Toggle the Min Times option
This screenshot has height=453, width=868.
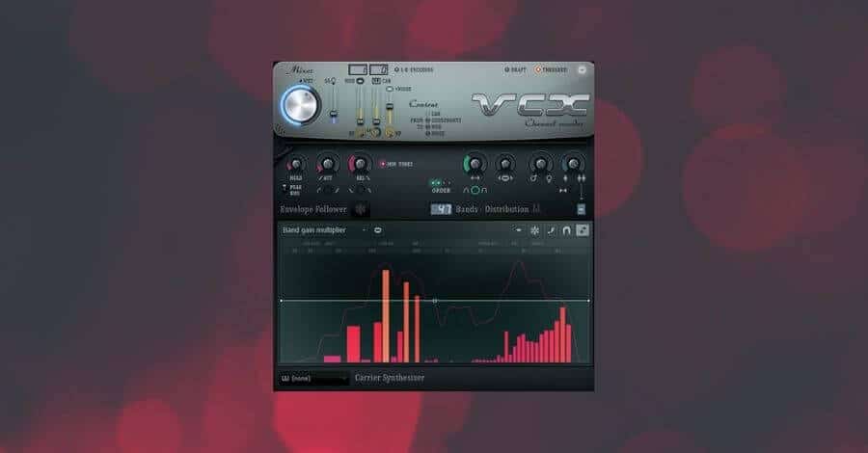[x=396, y=164]
